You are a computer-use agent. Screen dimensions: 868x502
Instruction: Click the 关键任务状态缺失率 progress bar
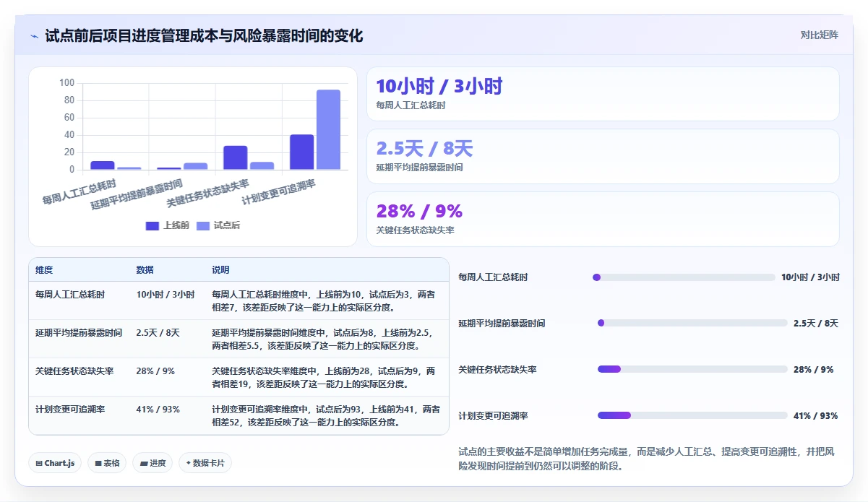coord(692,369)
